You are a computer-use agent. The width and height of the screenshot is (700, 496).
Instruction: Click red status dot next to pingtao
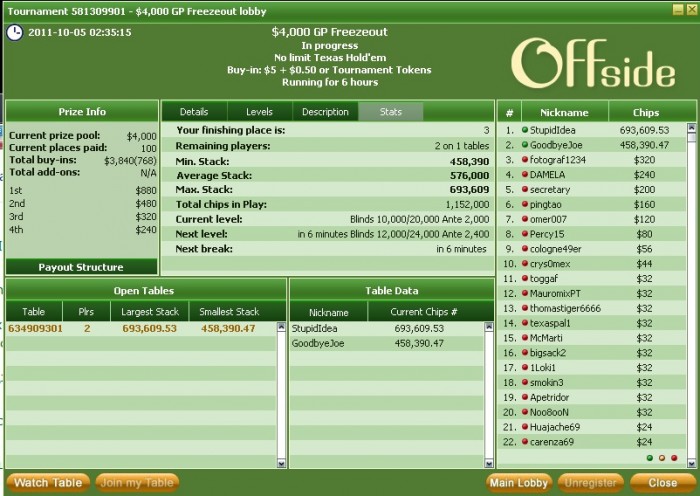point(525,204)
